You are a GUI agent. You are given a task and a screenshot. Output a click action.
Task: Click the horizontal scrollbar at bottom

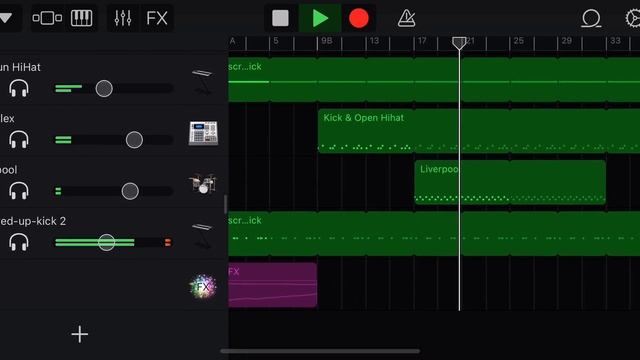tap(320, 351)
